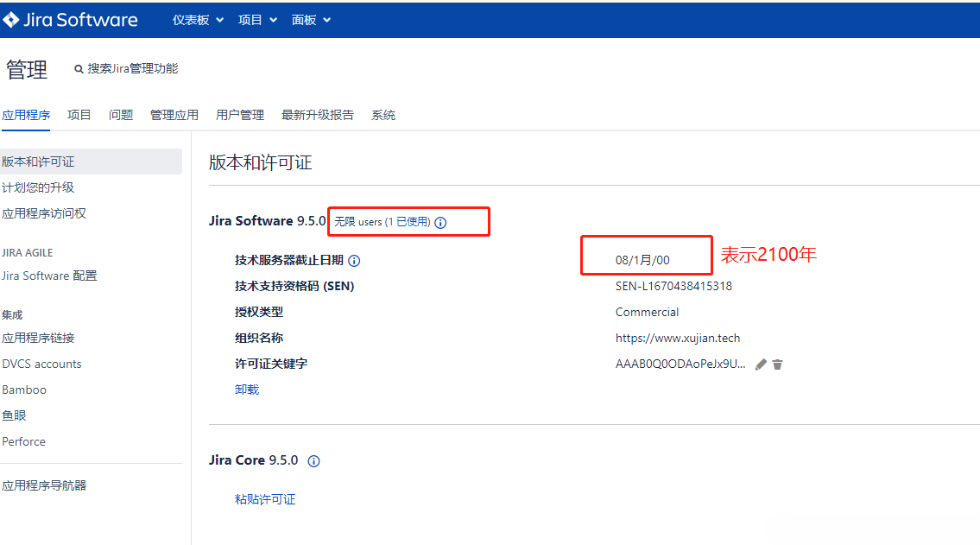Image resolution: width=980 pixels, height=545 pixels.
Task: Expand the 项目 dropdown in top bar
Action: [257, 20]
